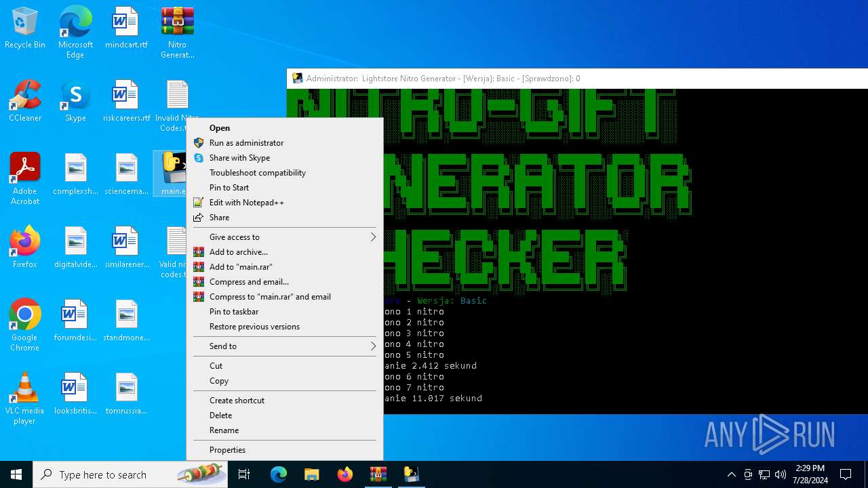Click the Share context menu entry
The height and width of the screenshot is (488, 868).
[285, 218]
